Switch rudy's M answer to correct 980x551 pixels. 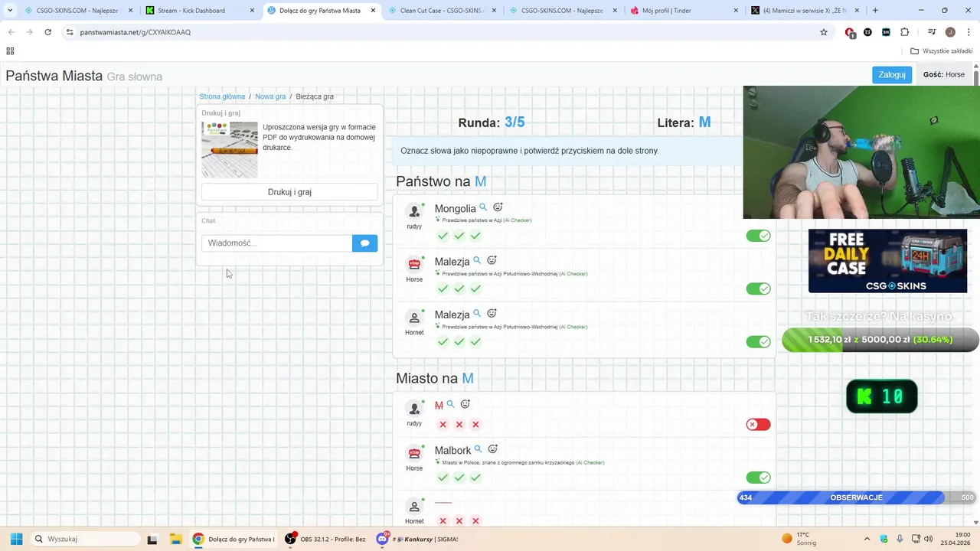coord(758,425)
